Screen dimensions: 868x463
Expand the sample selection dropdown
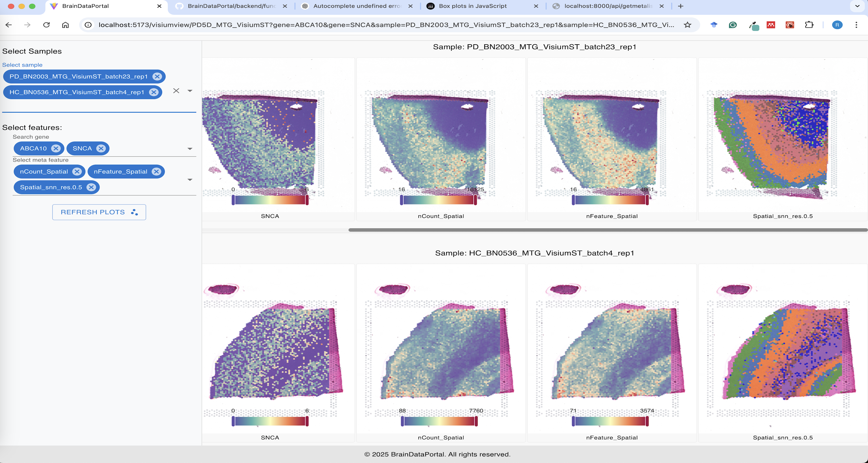[190, 91]
